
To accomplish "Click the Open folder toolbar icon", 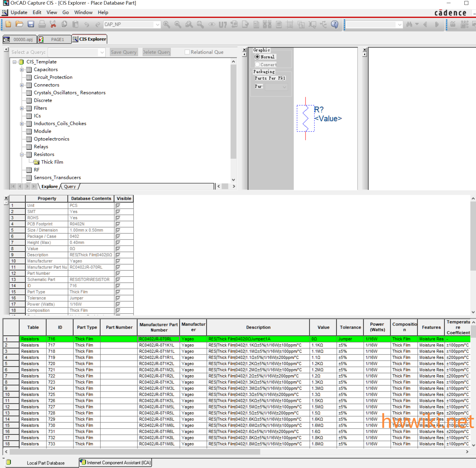I will [19, 24].
